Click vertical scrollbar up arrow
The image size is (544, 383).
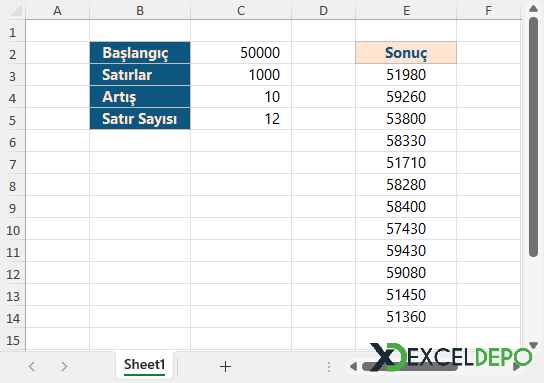pos(533,8)
